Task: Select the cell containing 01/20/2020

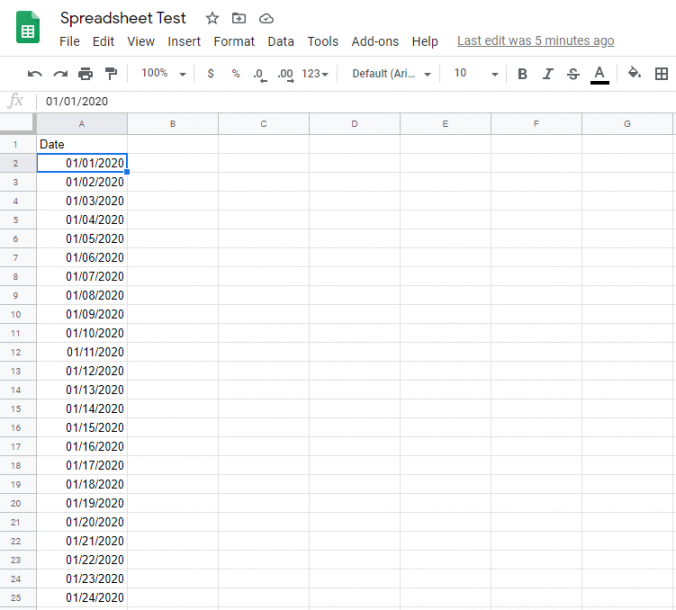Action: point(82,522)
